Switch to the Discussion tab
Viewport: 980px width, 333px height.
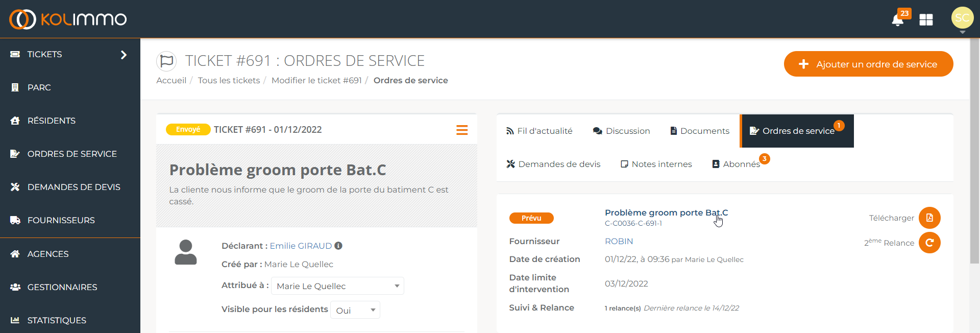tap(622, 131)
